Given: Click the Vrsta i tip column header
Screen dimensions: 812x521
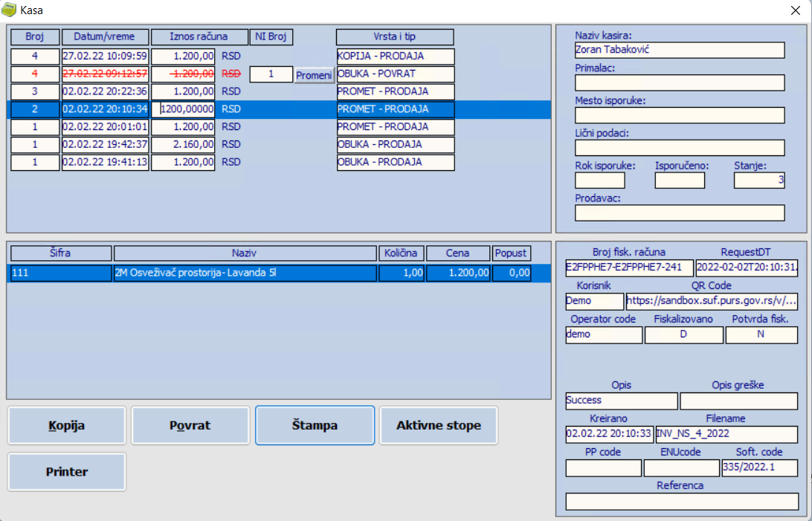Looking at the screenshot, I should pyautogui.click(x=395, y=36).
